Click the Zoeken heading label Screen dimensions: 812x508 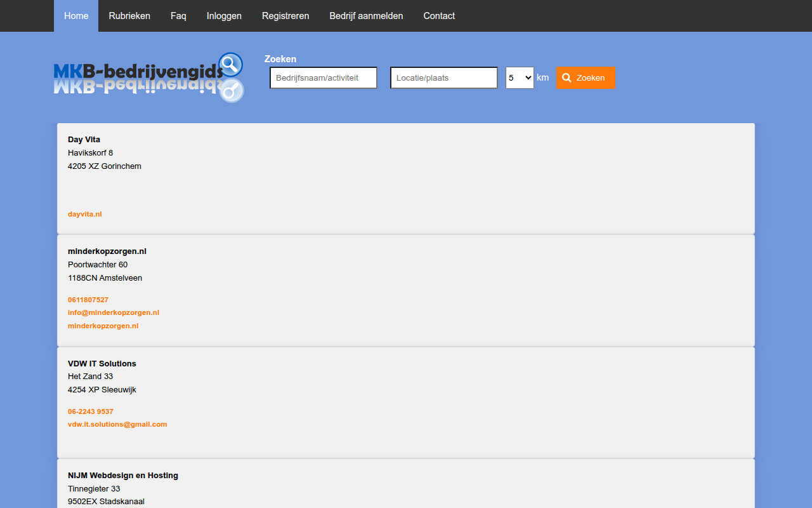click(x=280, y=59)
